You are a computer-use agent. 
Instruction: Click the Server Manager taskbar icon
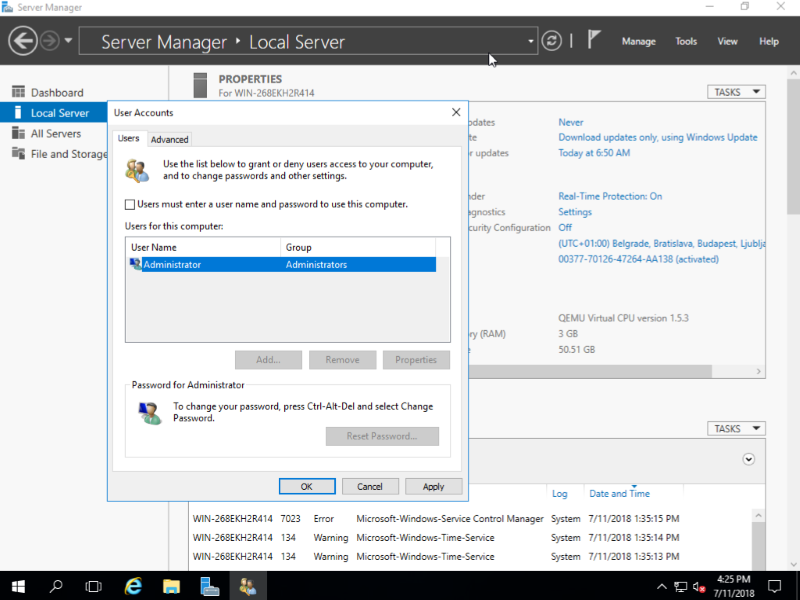210,586
